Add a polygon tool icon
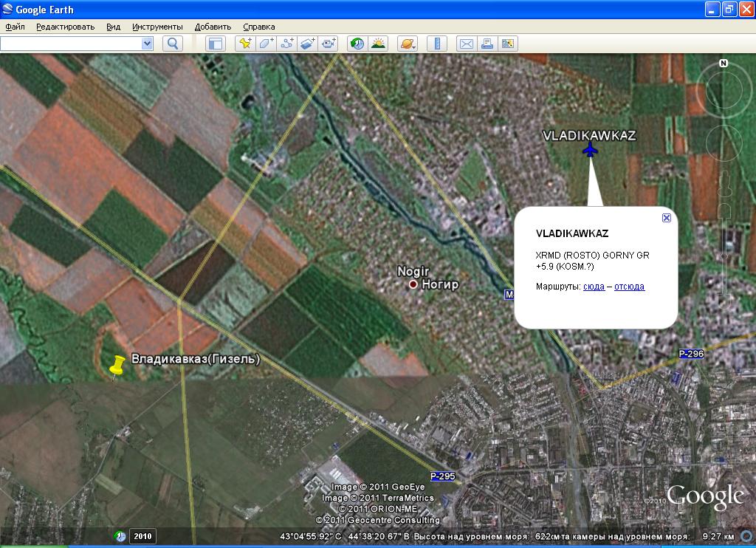 point(266,44)
